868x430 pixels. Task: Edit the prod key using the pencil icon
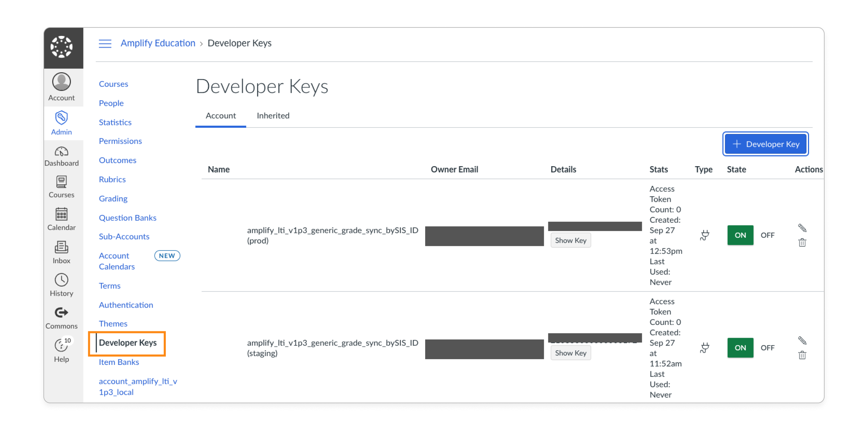point(803,228)
